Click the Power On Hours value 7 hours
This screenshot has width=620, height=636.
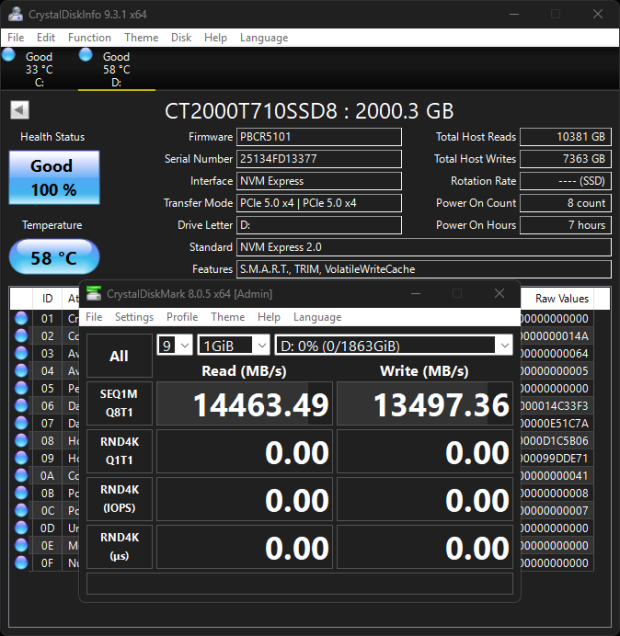coord(566,225)
